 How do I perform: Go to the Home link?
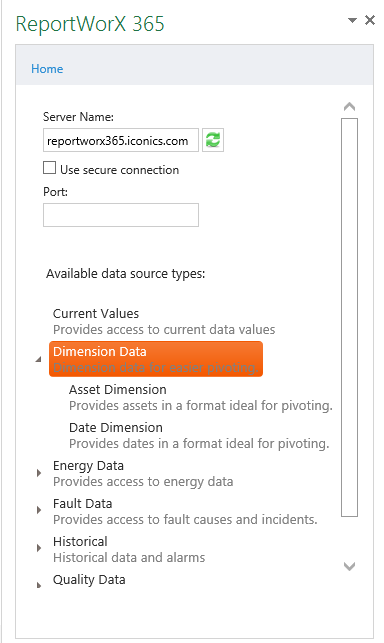click(47, 69)
